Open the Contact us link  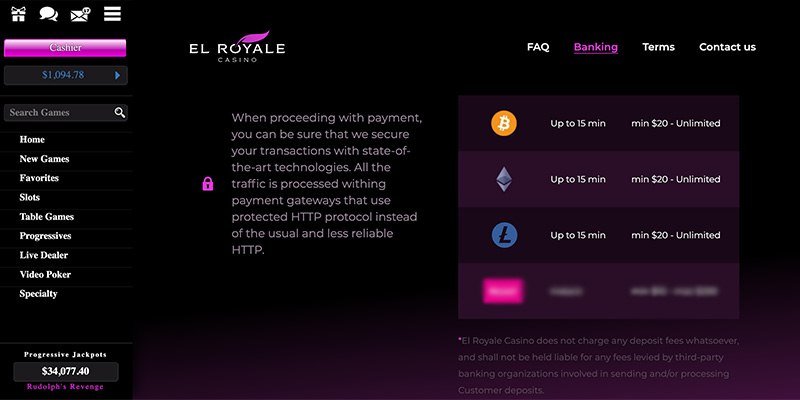727,47
